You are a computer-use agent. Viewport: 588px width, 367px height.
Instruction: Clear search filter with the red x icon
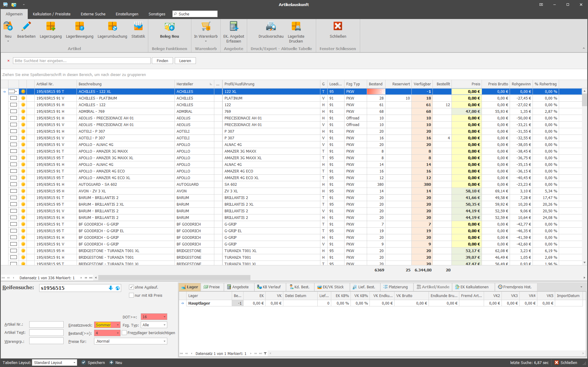tap(8, 61)
